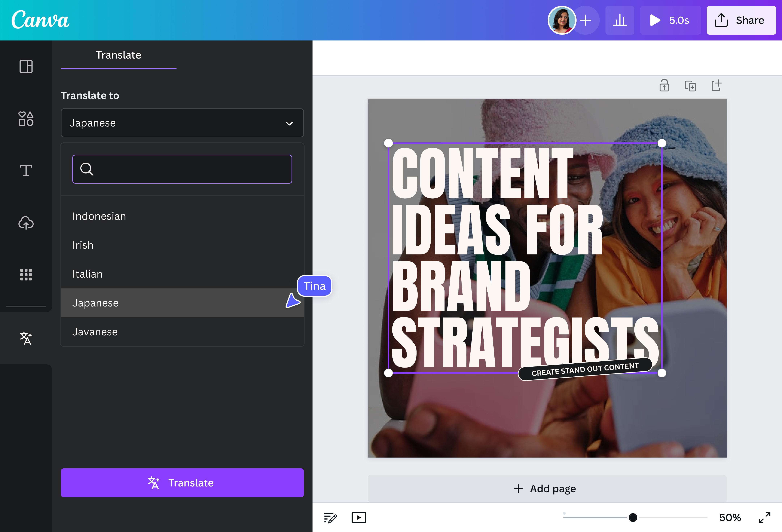Expand the whole design view to fullscreen

click(x=765, y=518)
